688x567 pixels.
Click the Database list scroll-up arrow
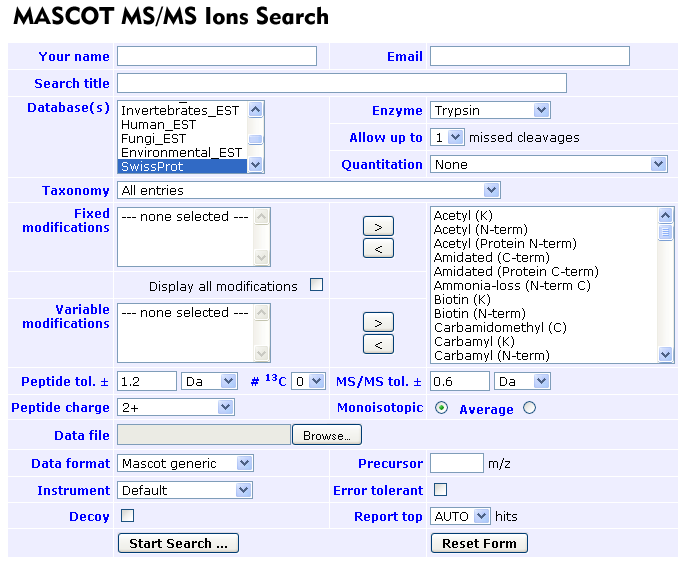point(255,109)
